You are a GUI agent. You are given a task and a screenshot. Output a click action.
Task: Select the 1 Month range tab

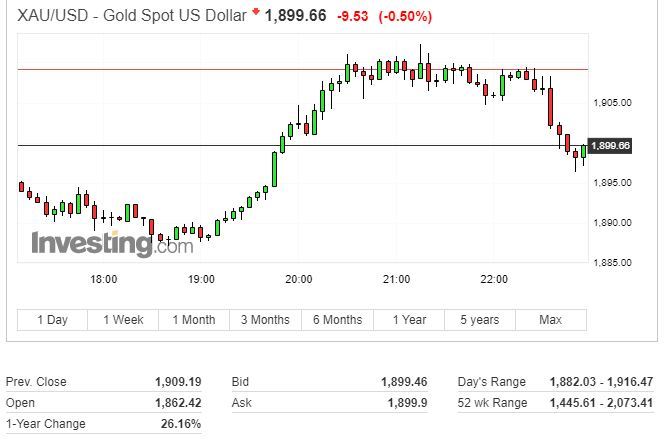pos(194,320)
